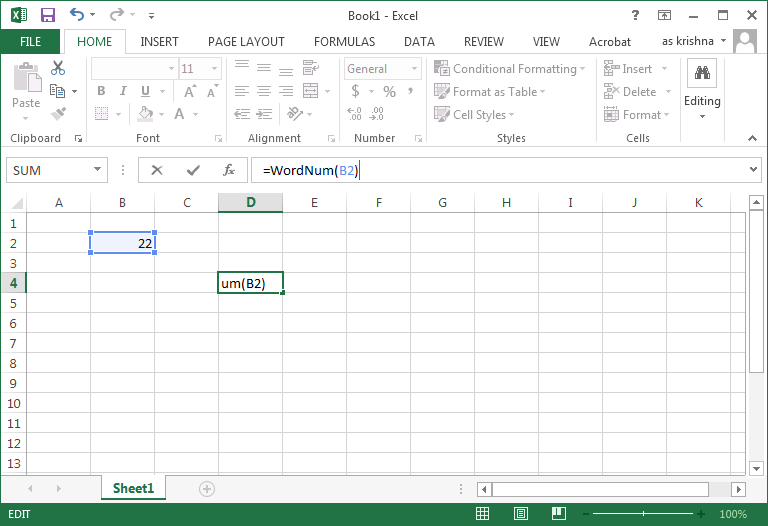Viewport: 768px width, 526px height.
Task: Click Merge & Center icon
Action: (x=311, y=91)
